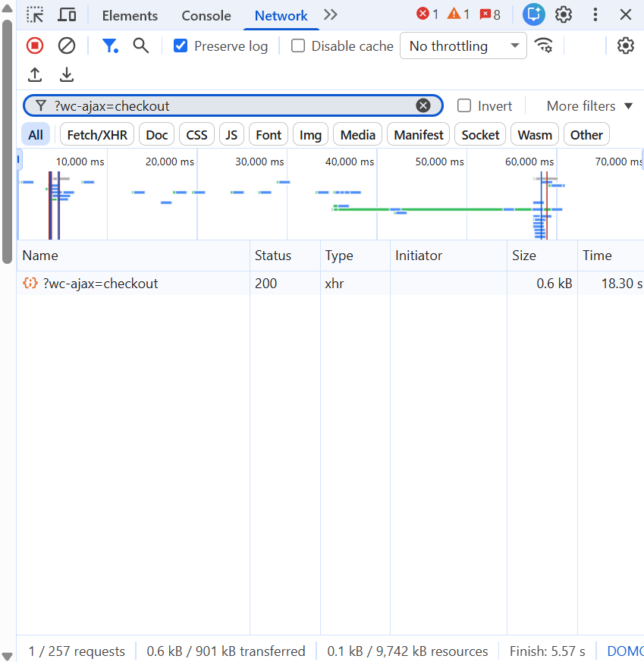Clear the network log

tap(67, 46)
